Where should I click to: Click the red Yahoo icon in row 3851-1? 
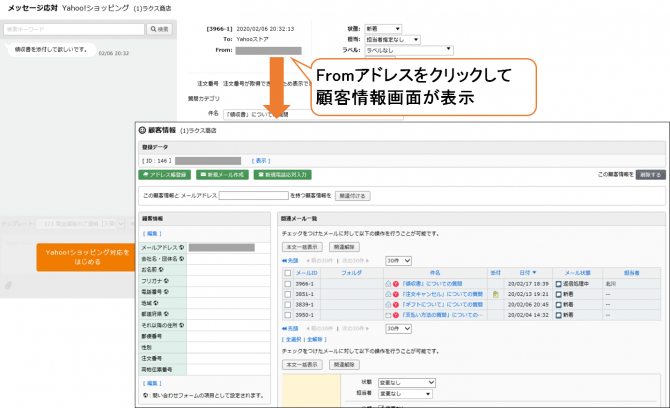pos(396,294)
